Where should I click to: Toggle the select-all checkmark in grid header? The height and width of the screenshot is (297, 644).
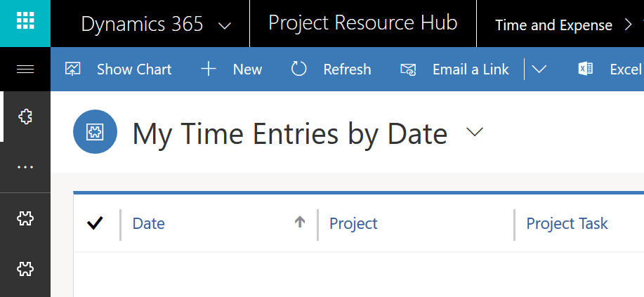(x=96, y=223)
